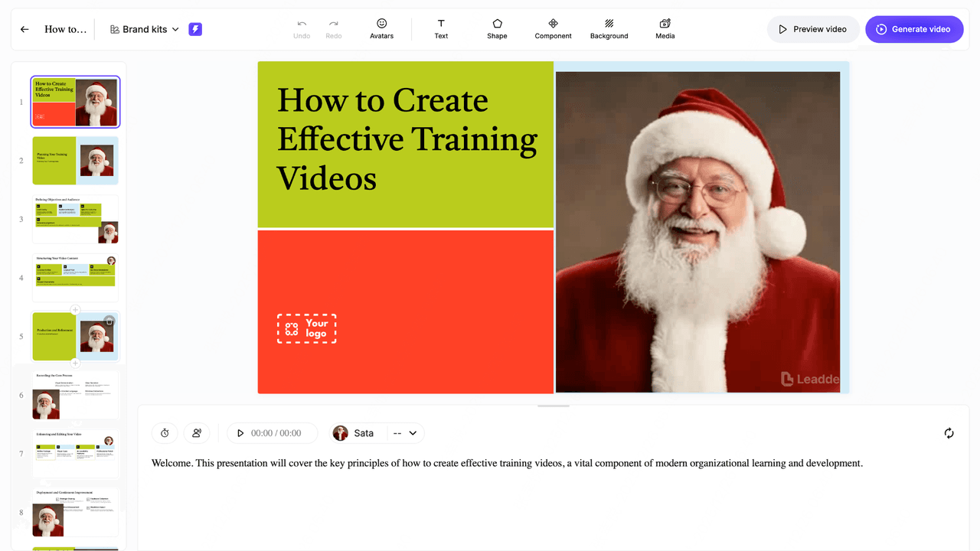The image size is (980, 551).
Task: Click the back arrow icon
Action: coord(24,29)
